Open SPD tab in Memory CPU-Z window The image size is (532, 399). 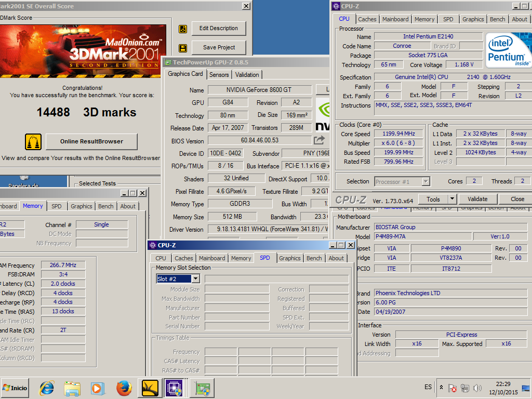tap(56, 206)
